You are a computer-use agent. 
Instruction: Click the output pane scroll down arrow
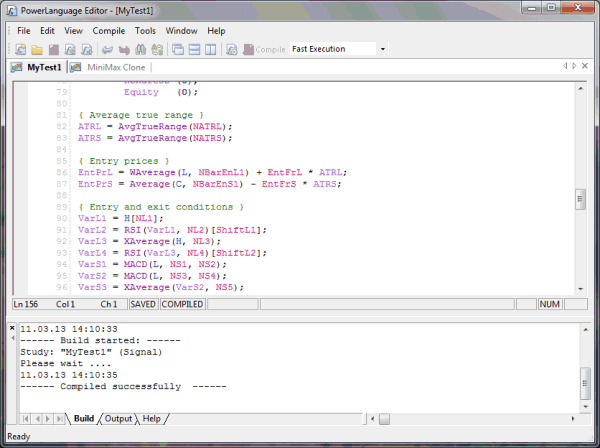click(x=585, y=406)
